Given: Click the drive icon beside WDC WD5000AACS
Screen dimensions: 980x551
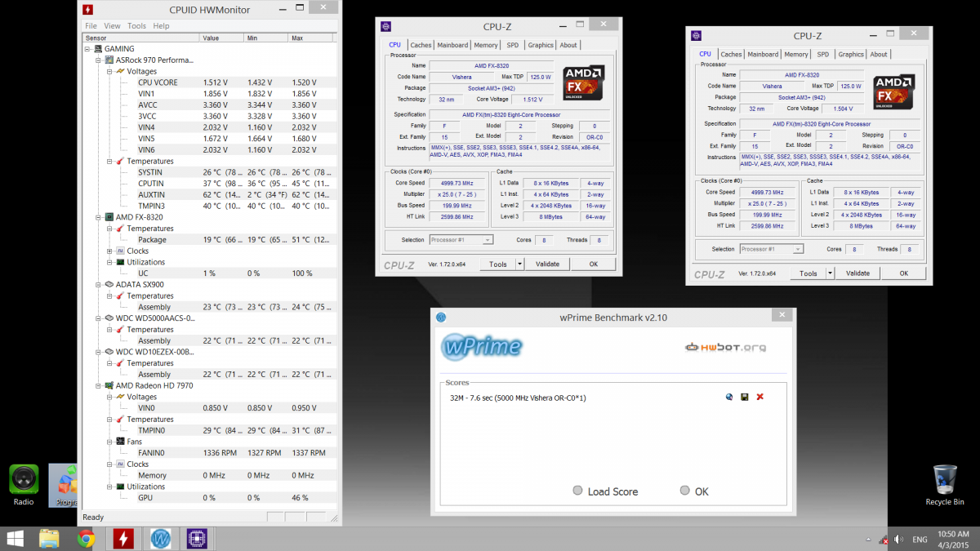Looking at the screenshot, I should tap(109, 318).
